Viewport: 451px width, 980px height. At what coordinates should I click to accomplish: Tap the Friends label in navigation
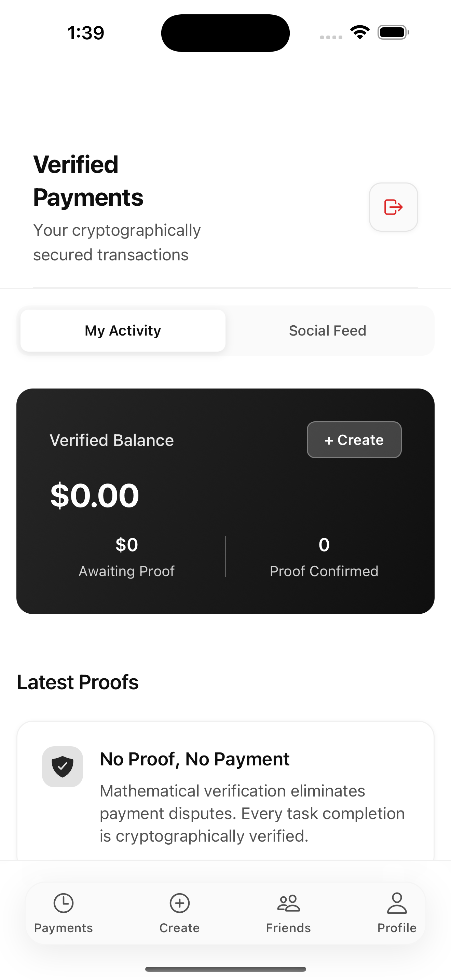coord(289,928)
